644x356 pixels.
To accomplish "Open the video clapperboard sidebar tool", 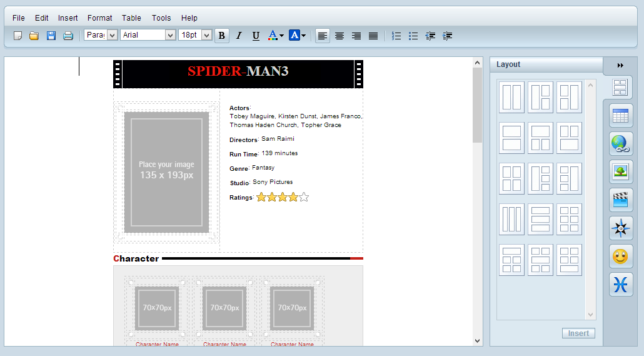I will 620,200.
